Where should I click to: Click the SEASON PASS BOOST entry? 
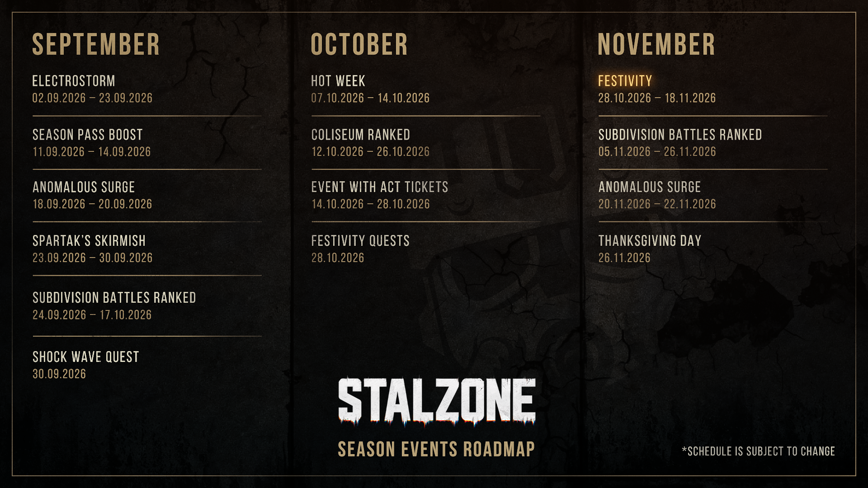point(92,143)
